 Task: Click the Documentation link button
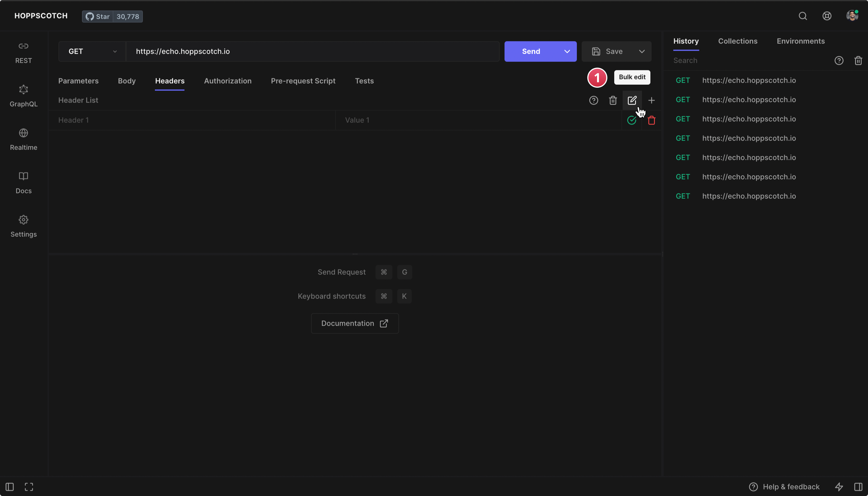coord(354,323)
